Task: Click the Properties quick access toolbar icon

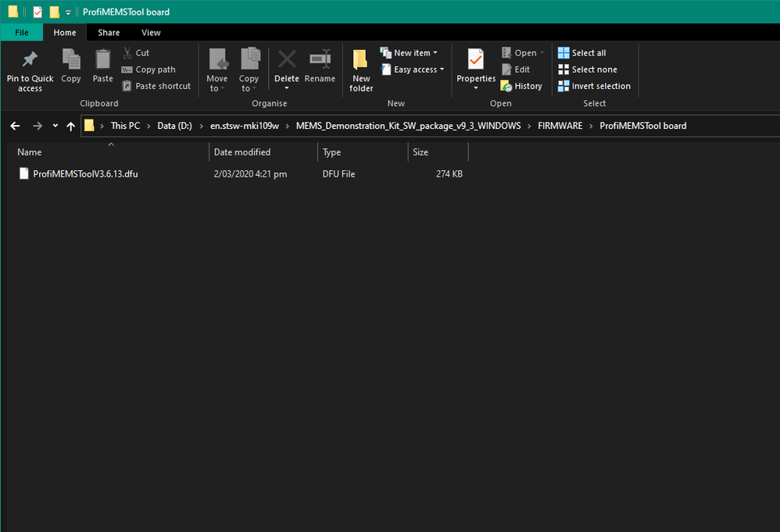Action: pos(38,12)
